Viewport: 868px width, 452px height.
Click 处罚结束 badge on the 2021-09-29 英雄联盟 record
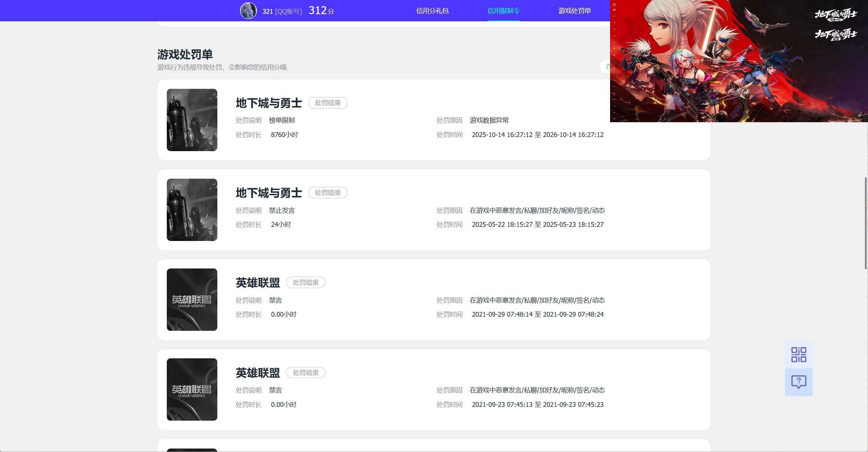coord(306,283)
